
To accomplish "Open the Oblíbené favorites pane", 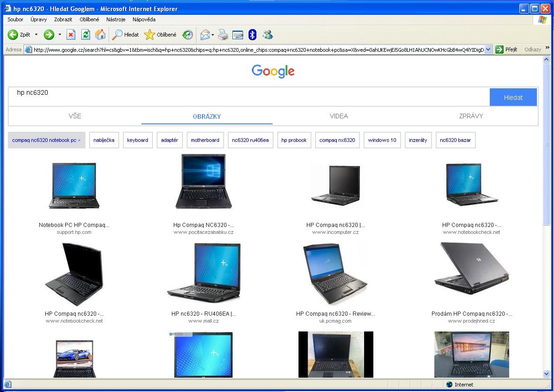I will [160, 35].
